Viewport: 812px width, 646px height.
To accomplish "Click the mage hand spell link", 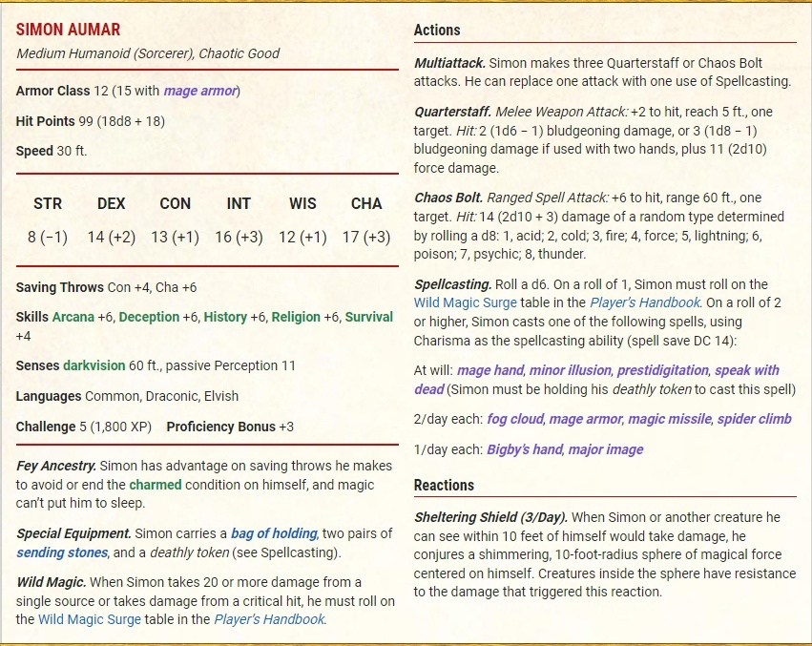I will (x=490, y=370).
